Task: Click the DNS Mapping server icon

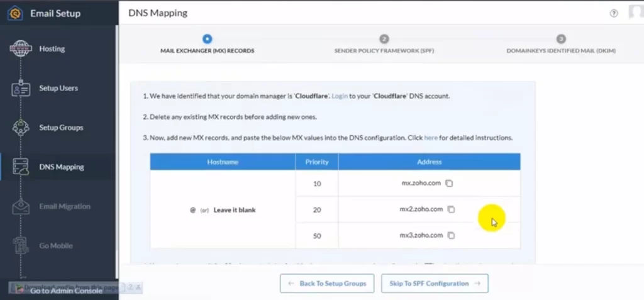Action: click(x=21, y=167)
